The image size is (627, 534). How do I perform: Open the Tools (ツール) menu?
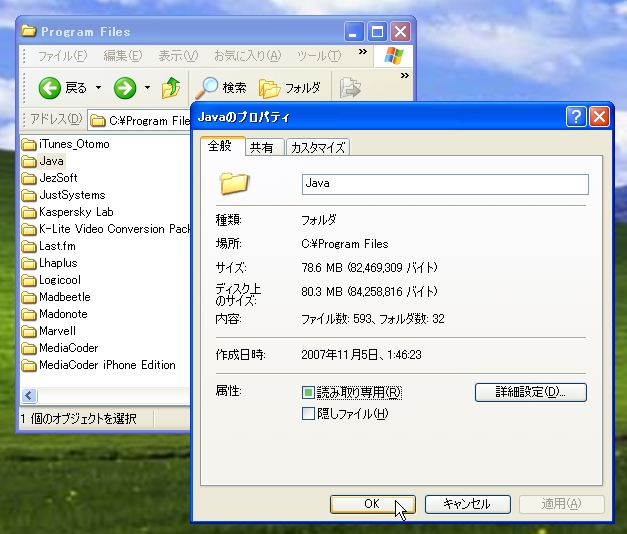(x=319, y=56)
